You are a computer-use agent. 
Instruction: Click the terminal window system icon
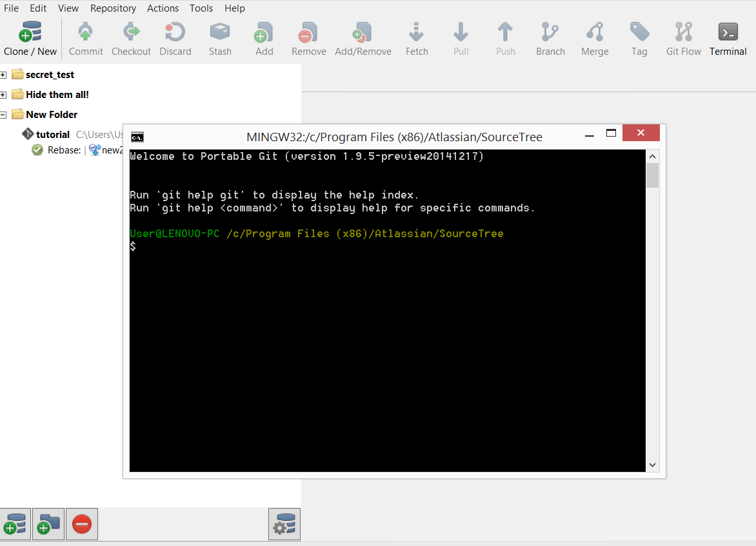[x=137, y=137]
